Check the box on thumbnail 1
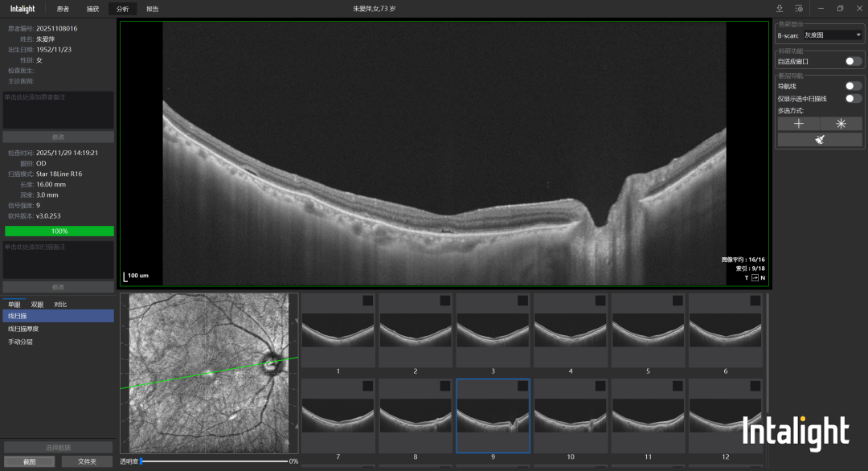This screenshot has width=868, height=471. tap(367, 301)
